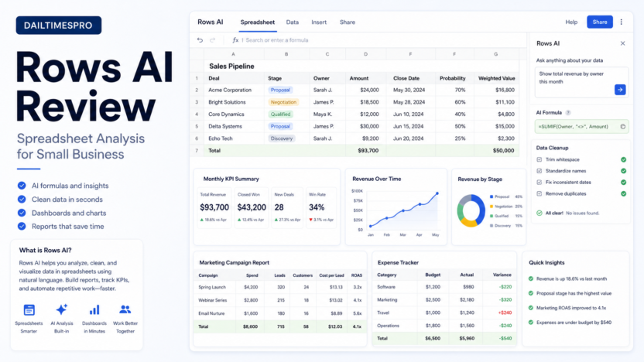644x362 pixels.
Task: Click the DAILTIMESPRO logo badge
Action: pyautogui.click(x=59, y=26)
